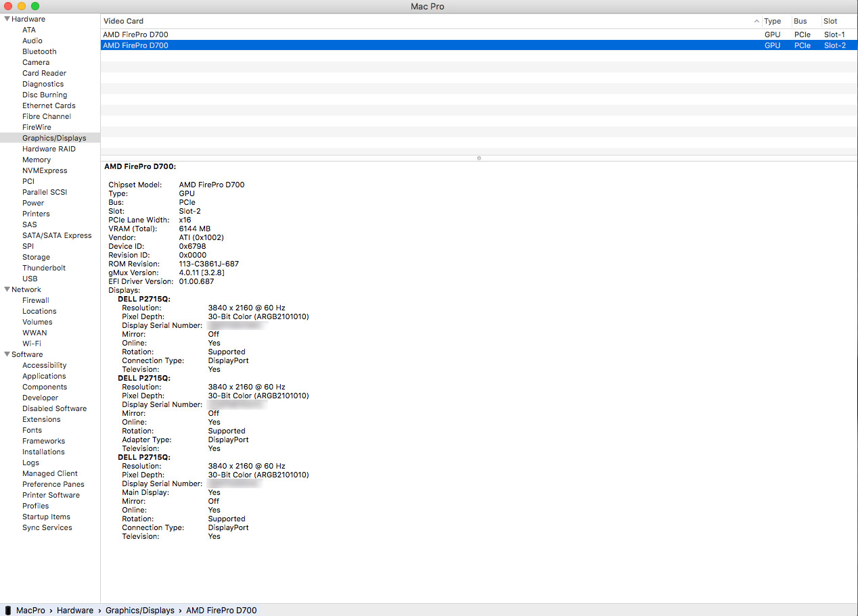Open Hardware RAID in the sidebar

(x=49, y=149)
